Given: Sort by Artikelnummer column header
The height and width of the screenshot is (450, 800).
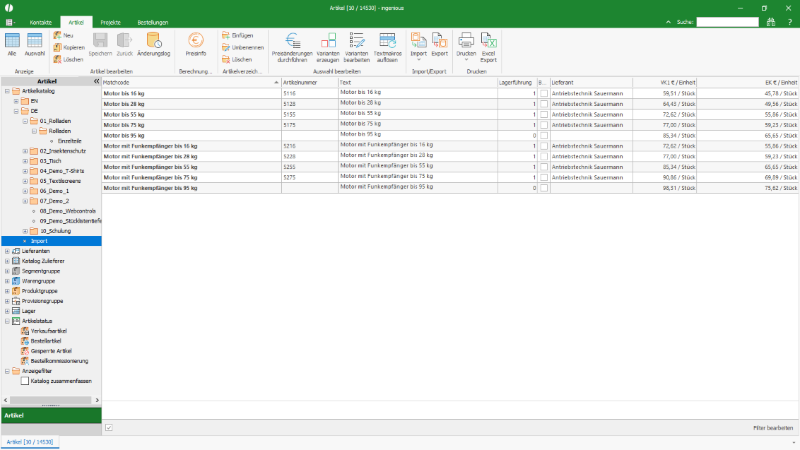Looking at the screenshot, I should [310, 82].
